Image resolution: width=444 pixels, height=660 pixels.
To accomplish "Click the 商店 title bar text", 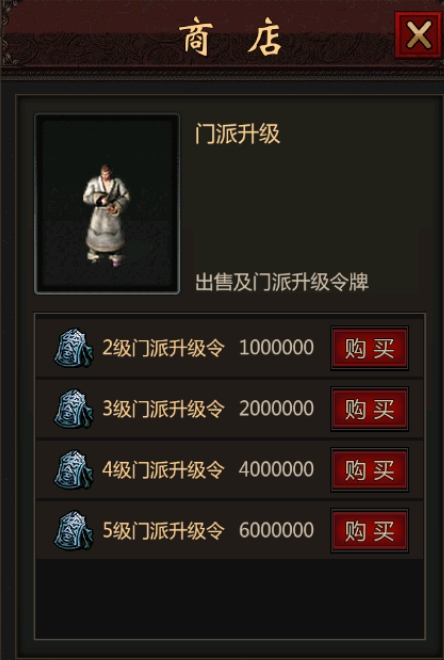I will 230,37.
